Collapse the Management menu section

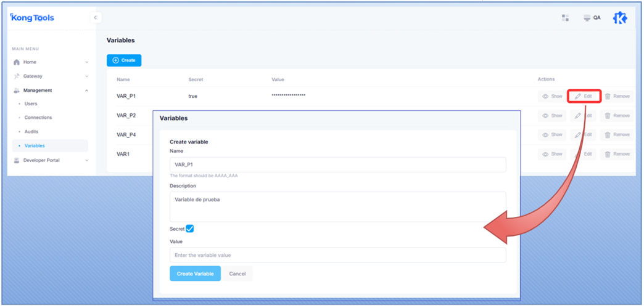pyautogui.click(x=86, y=91)
